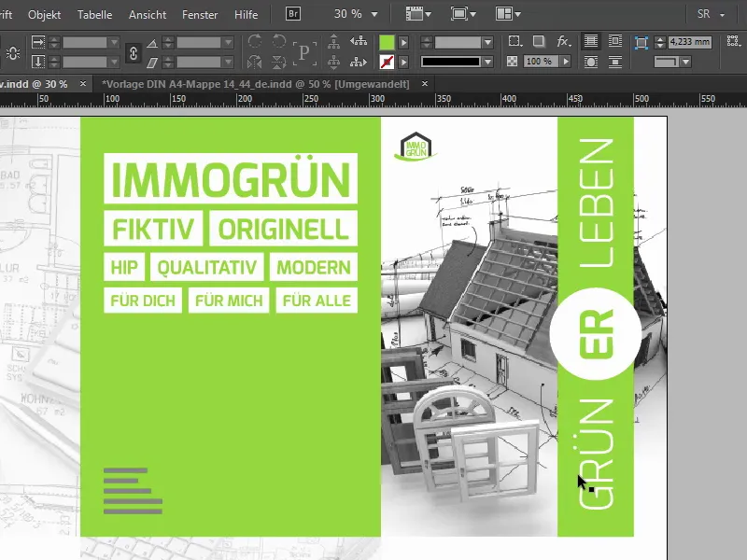Click the rotation angle stepper arrows
Image resolution: width=747 pixels, height=560 pixels.
click(x=168, y=42)
